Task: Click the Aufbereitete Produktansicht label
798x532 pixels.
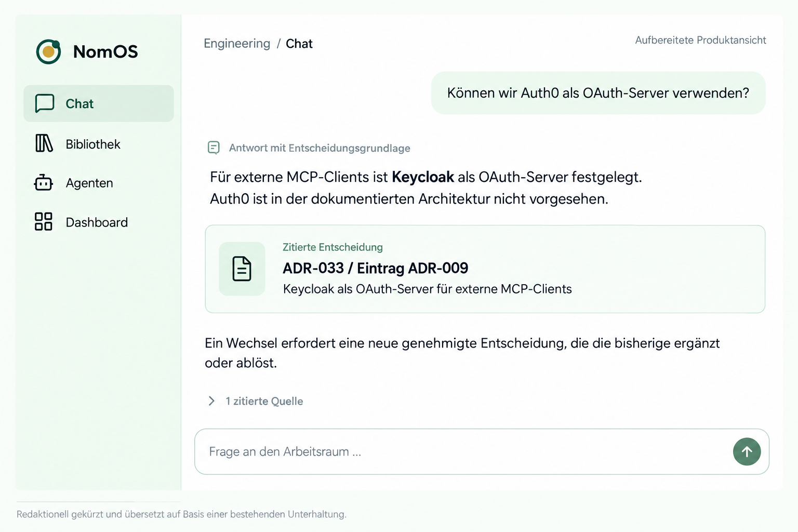Action: point(700,40)
